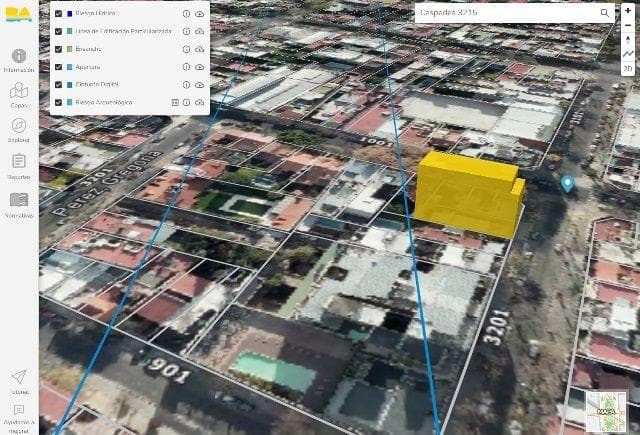The width and height of the screenshot is (640, 435).
Task: Click the search magnifier icon
Action: coord(605,13)
